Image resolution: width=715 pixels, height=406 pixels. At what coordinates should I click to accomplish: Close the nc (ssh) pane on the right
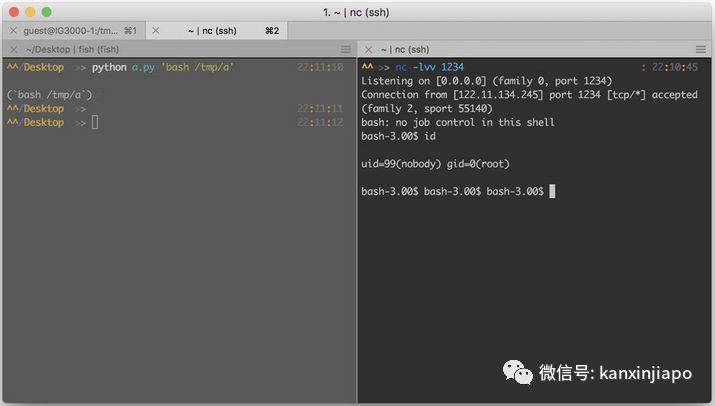(x=369, y=49)
